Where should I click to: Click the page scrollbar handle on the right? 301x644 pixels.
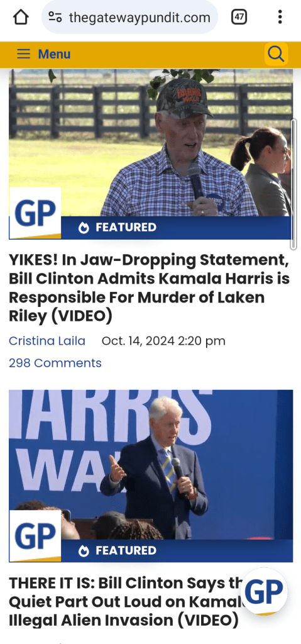(x=293, y=184)
